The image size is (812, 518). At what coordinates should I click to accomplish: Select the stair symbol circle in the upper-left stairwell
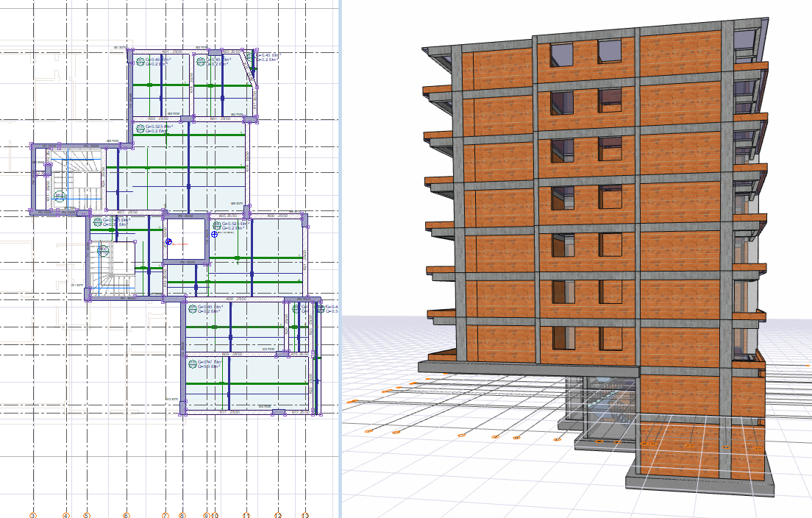point(59,196)
